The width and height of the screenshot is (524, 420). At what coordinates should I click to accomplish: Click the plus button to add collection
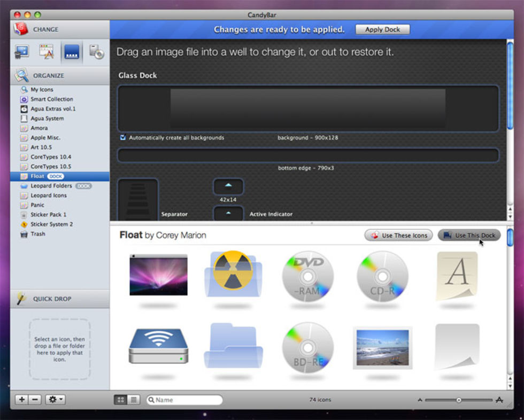[21, 400]
